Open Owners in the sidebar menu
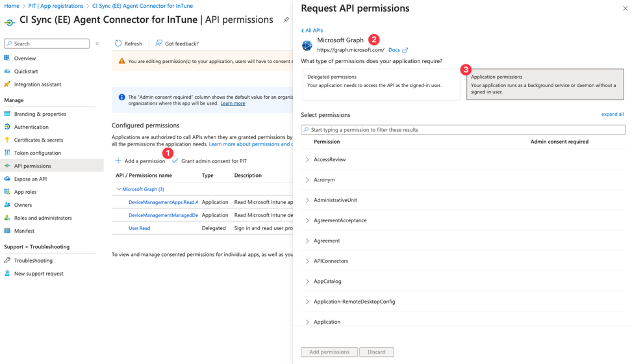632x364 pixels. coord(23,205)
